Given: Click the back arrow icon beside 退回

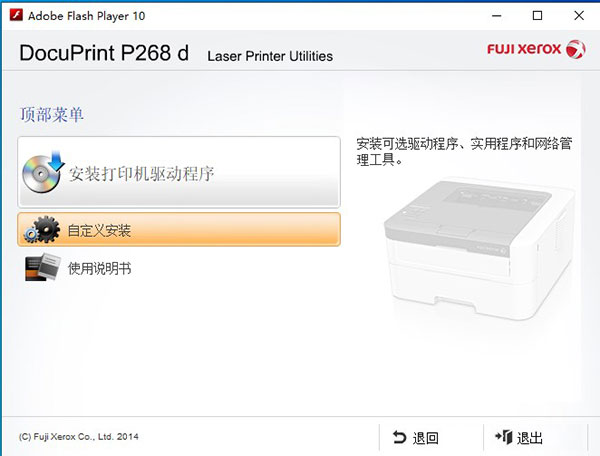Looking at the screenshot, I should pos(398,437).
